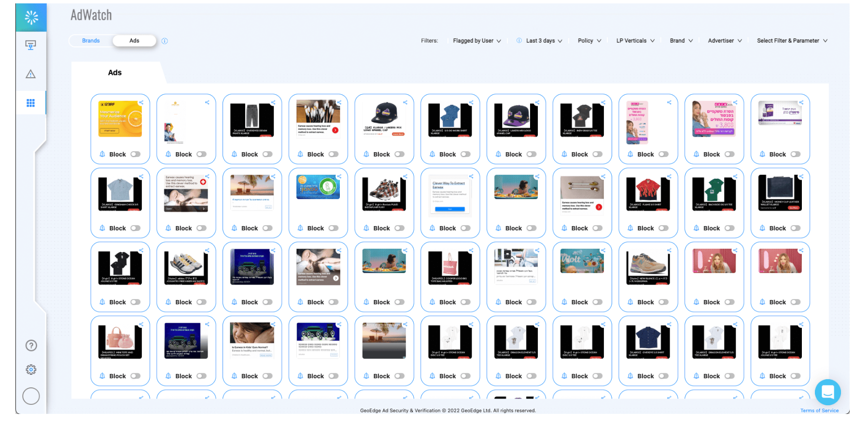Toggle Block for the red flame shirt ad
868x427 pixels.
click(663, 228)
